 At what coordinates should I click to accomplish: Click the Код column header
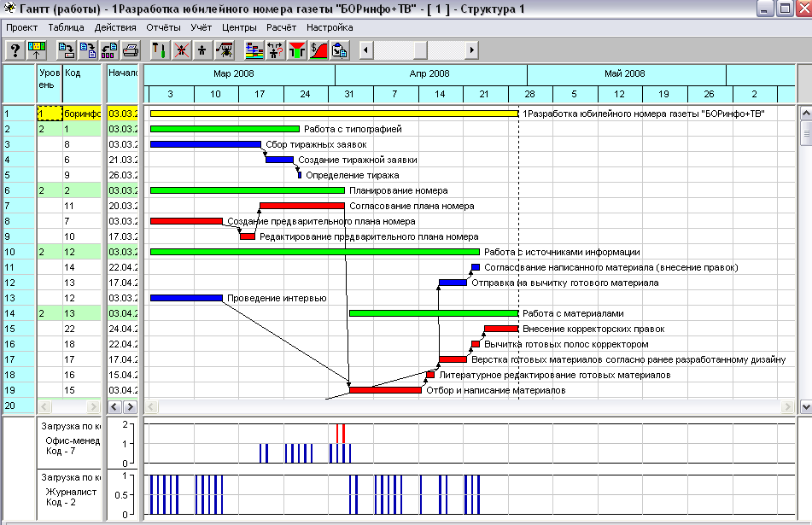pos(82,83)
